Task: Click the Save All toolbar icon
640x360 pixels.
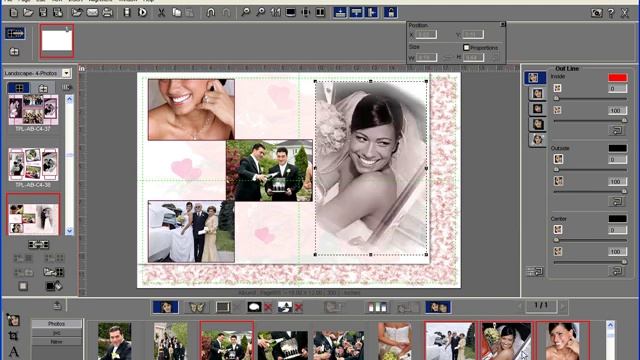Action: (x=58, y=13)
